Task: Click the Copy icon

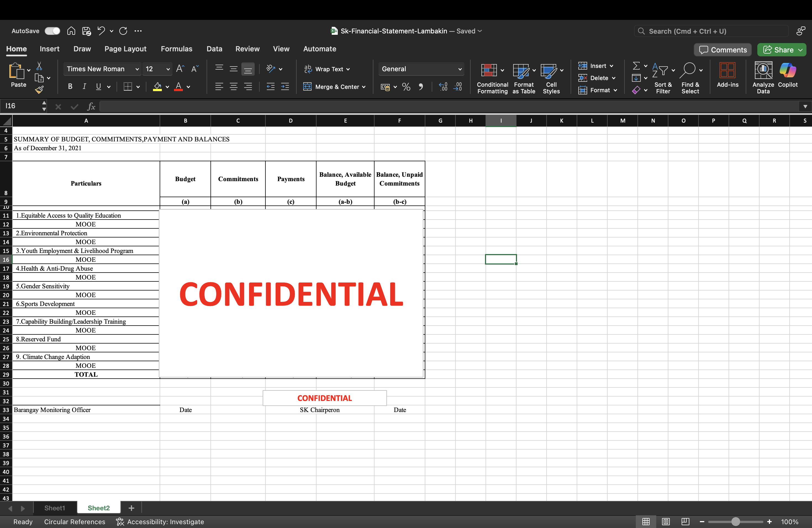Action: coord(39,78)
